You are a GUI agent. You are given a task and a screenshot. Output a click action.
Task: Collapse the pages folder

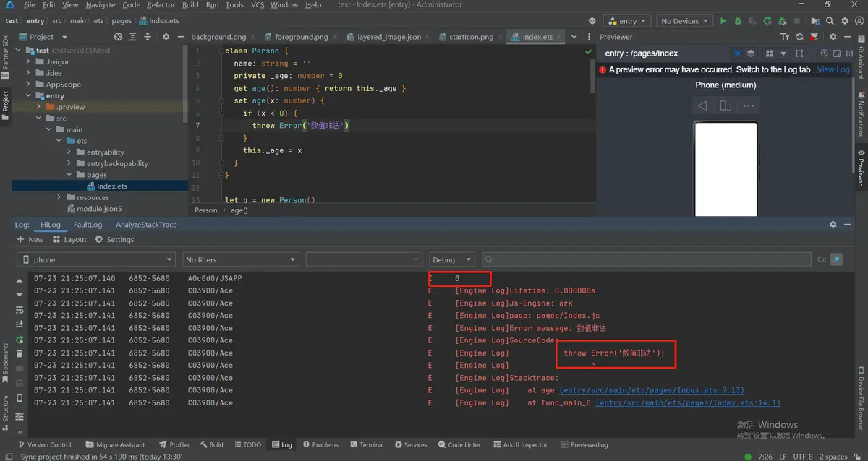[70, 175]
